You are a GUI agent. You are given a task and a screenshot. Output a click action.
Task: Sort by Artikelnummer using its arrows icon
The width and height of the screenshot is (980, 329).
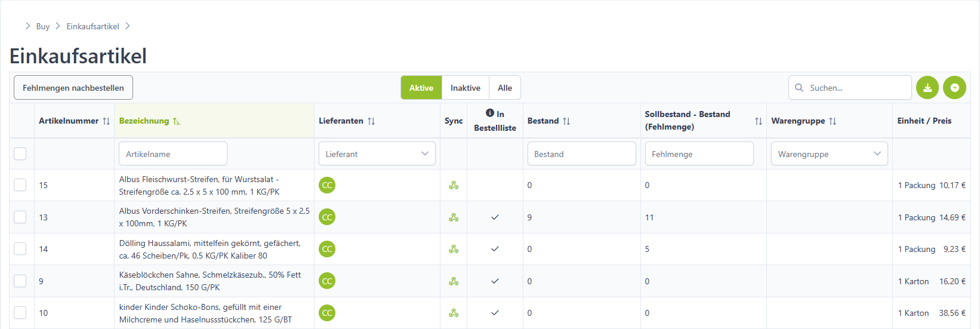(x=106, y=121)
